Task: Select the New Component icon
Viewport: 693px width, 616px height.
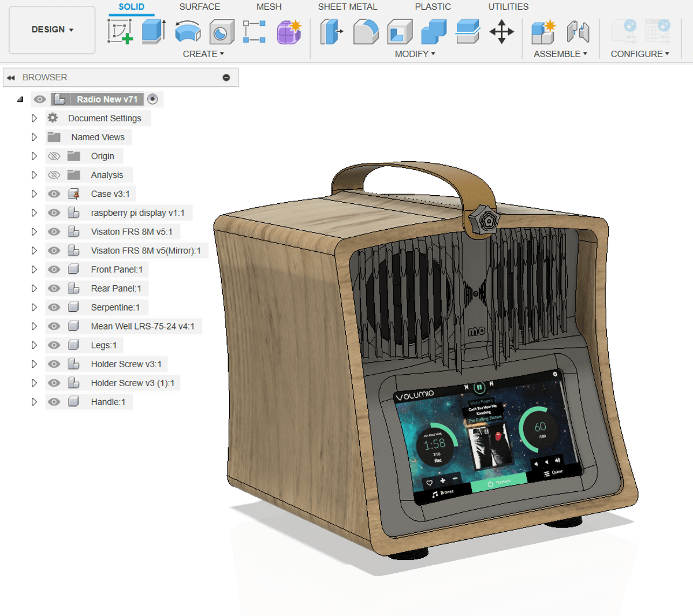Action: (543, 31)
